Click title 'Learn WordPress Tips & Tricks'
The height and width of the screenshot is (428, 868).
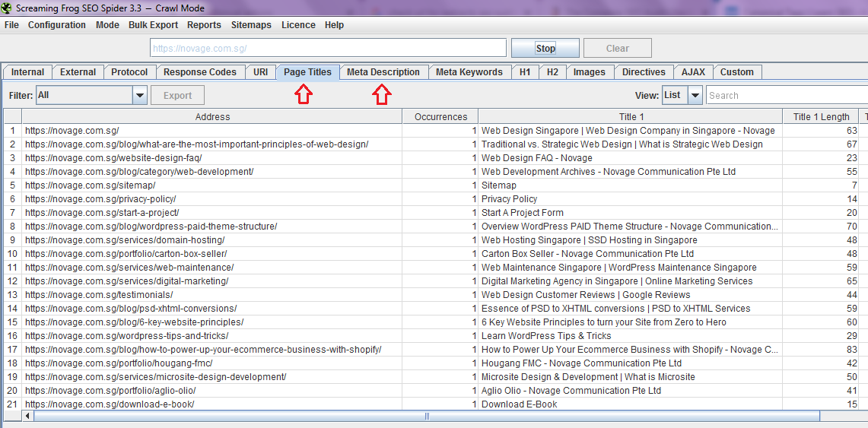[546, 336]
